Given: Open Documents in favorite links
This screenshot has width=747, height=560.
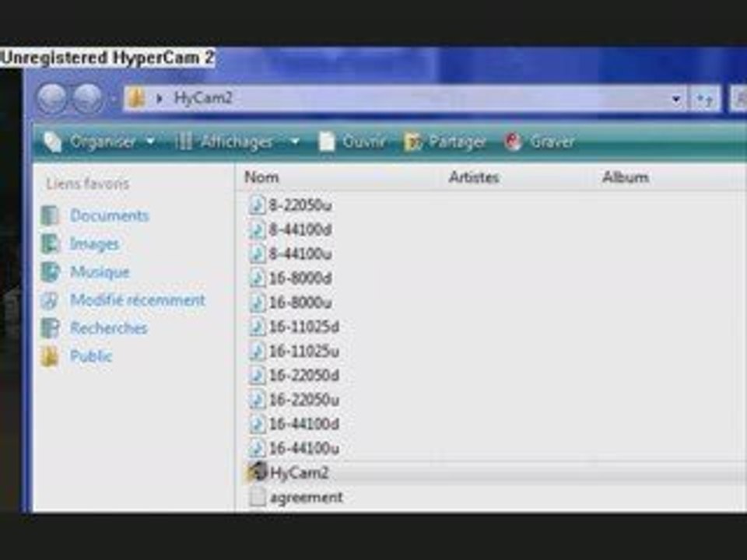Looking at the screenshot, I should (109, 215).
